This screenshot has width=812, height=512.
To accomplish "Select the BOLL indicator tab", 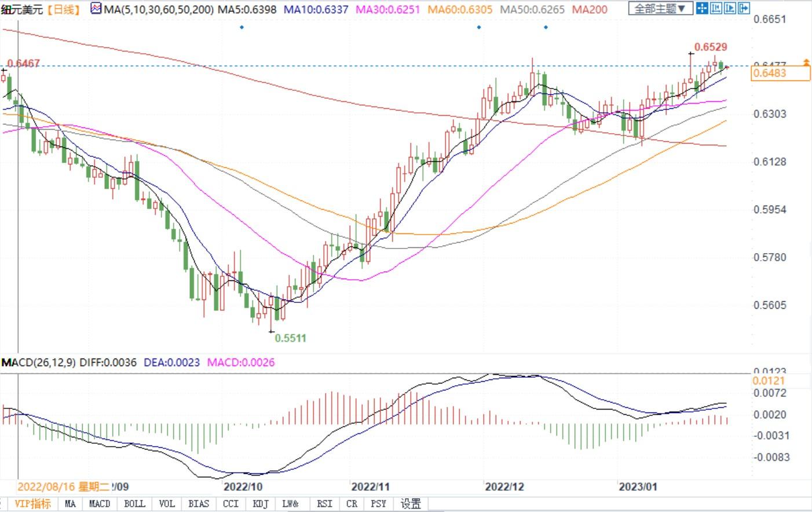I will click(x=134, y=504).
